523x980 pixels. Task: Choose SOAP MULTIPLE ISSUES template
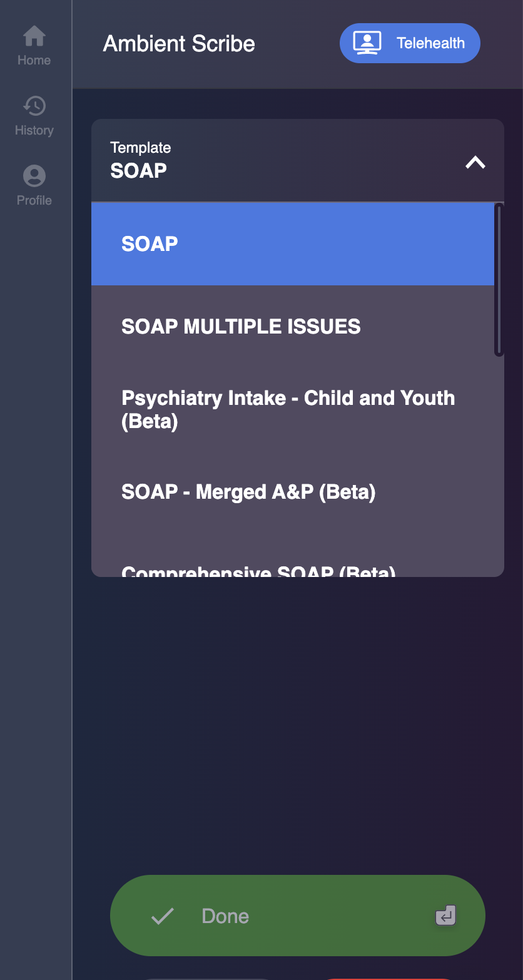(x=293, y=327)
